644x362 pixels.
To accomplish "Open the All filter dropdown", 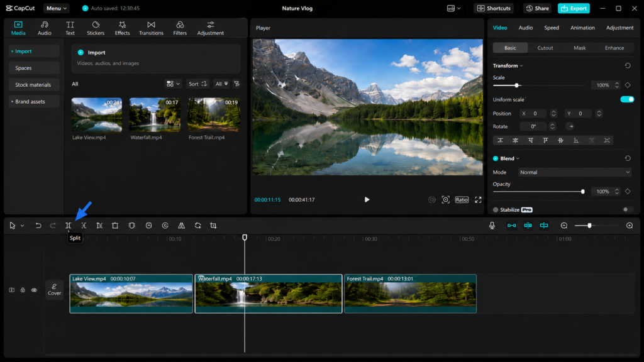I will [x=221, y=84].
